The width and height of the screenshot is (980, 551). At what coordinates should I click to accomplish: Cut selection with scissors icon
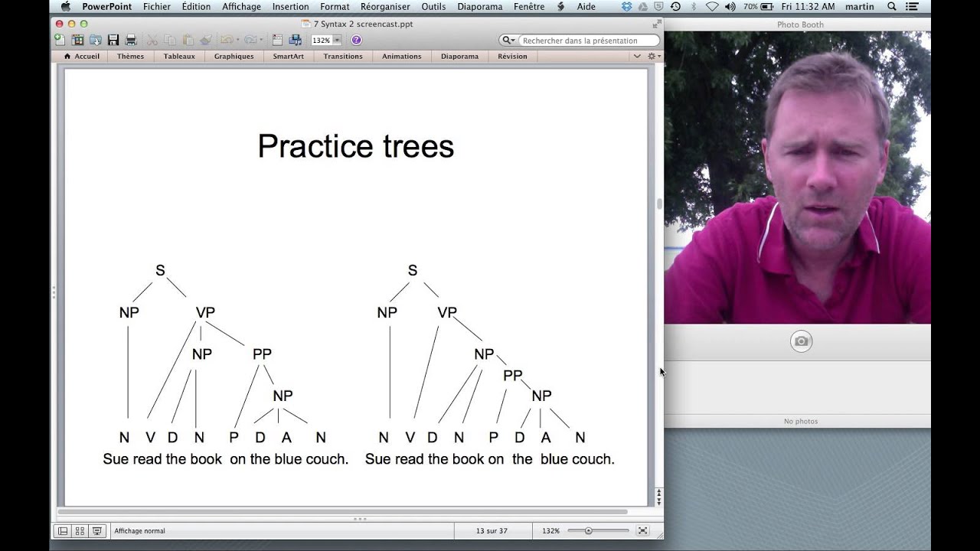(x=152, y=40)
